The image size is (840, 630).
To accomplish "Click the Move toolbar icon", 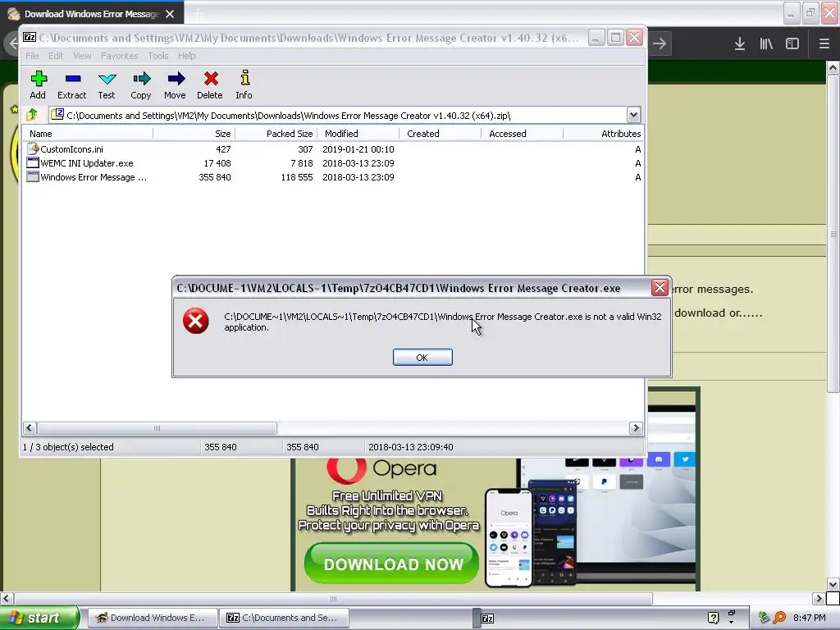I will (x=176, y=80).
